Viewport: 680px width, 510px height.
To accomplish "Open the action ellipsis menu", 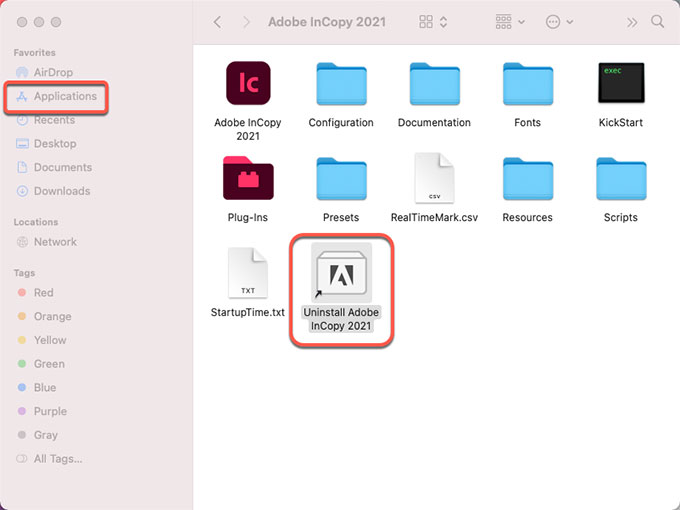I will tap(559, 22).
